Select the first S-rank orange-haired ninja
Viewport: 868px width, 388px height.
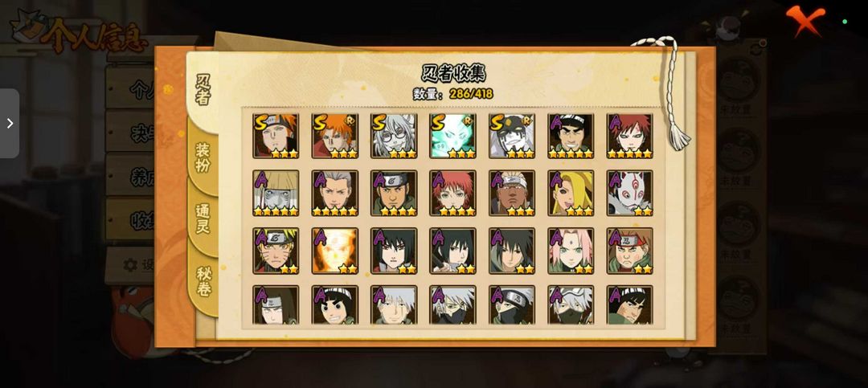276,136
